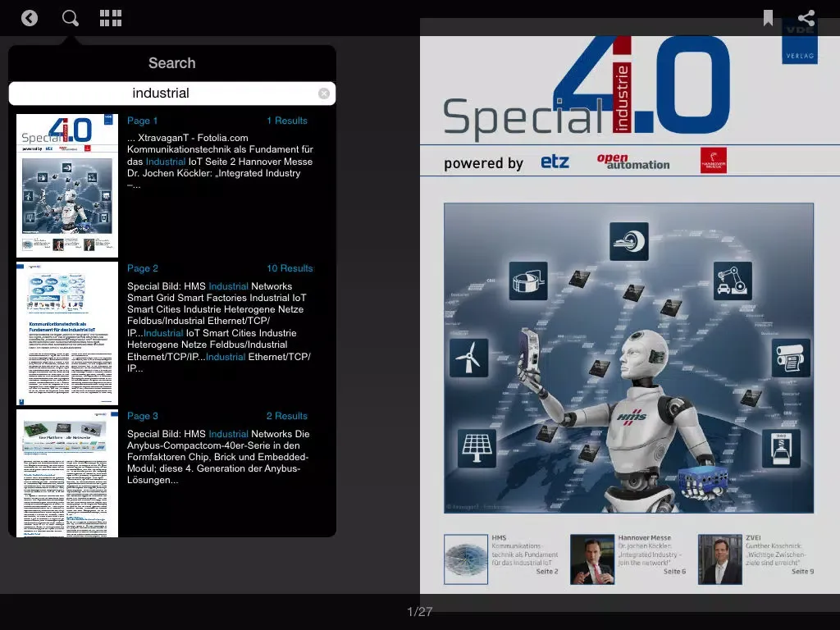Open the Page 2 snippet about Smart Grid Smart Factories
The width and height of the screenshot is (840, 630).
219,327
